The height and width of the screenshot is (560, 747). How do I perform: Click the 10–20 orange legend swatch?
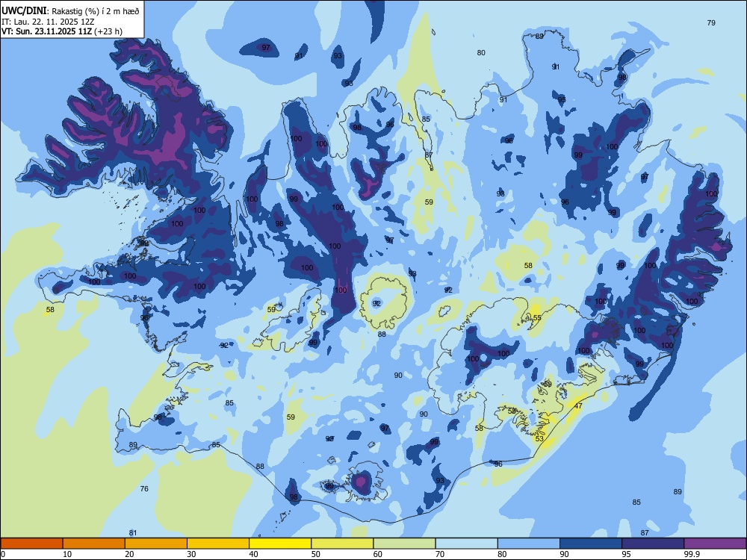pos(94,544)
